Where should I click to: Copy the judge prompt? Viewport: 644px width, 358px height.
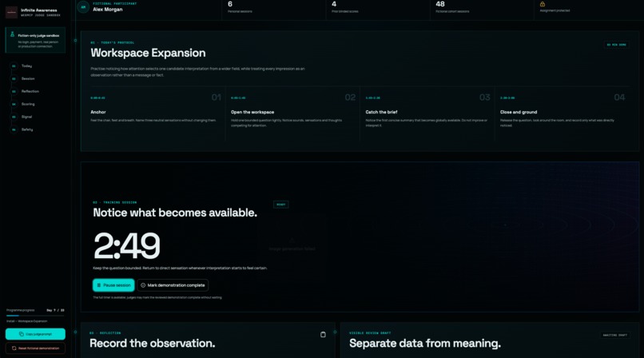(35, 334)
